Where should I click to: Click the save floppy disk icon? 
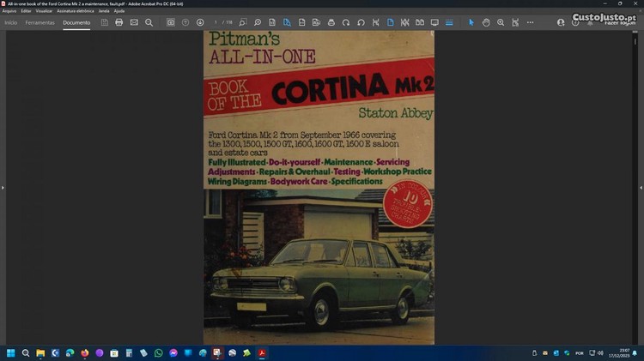pyautogui.click(x=105, y=22)
